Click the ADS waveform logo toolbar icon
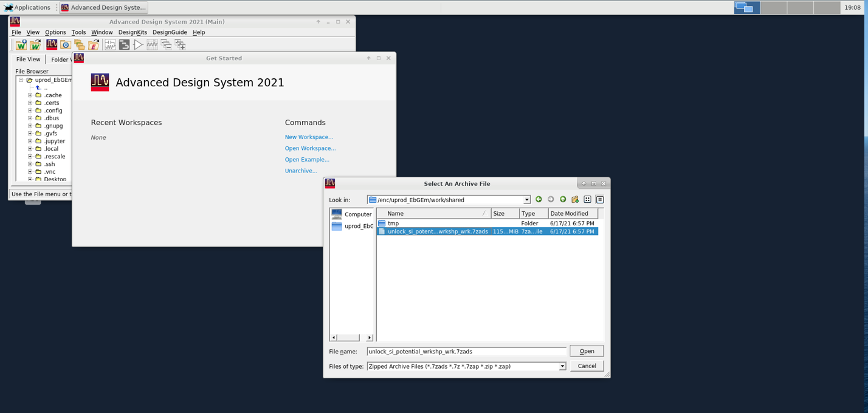The height and width of the screenshot is (413, 868). [52, 45]
